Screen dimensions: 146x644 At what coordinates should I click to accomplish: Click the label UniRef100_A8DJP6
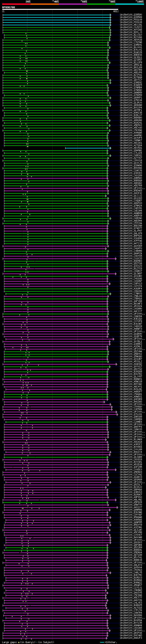[131, 72]
